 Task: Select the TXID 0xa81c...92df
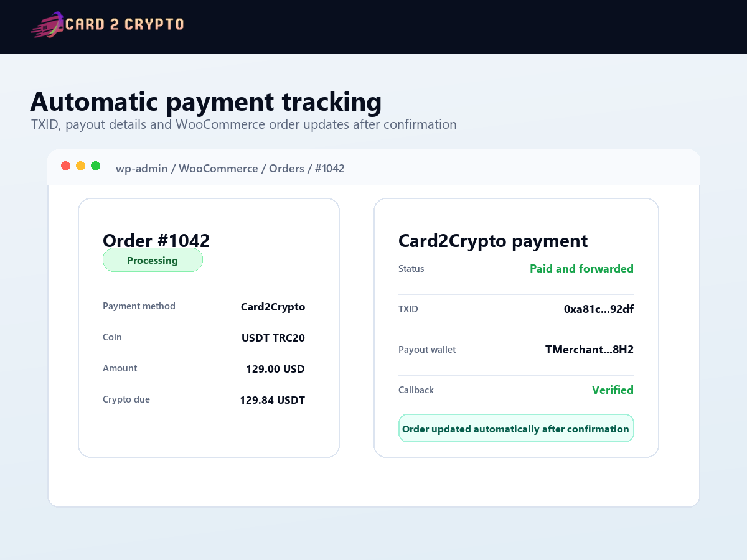point(599,309)
